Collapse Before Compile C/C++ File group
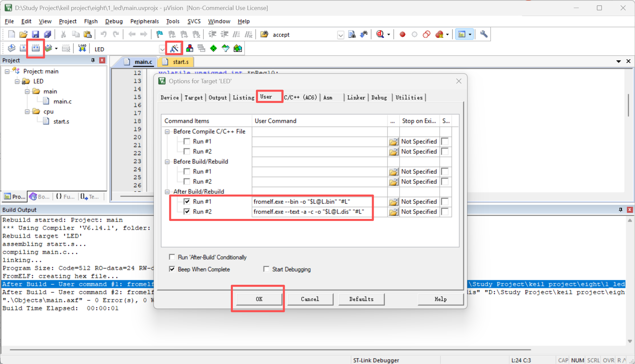Viewport: 635px width, 364px height. [167, 132]
